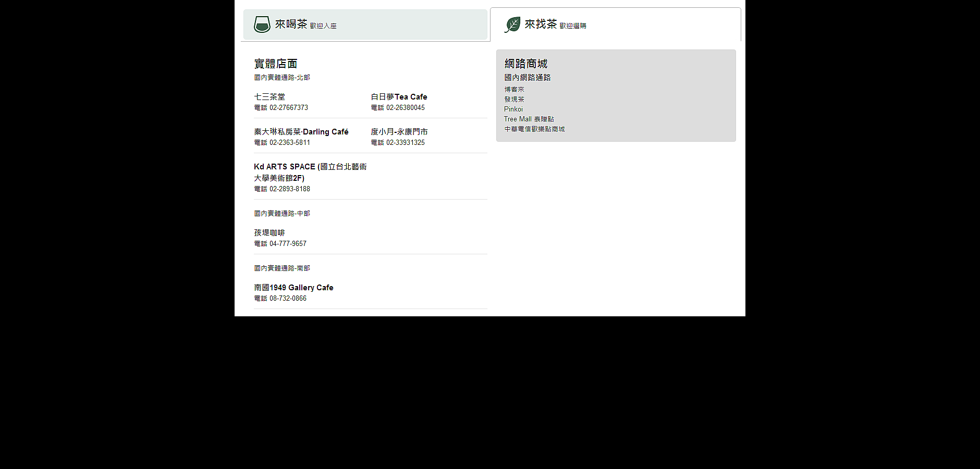
Task: Open the 南國1949 Gallery Cafe listing
Action: [293, 288]
